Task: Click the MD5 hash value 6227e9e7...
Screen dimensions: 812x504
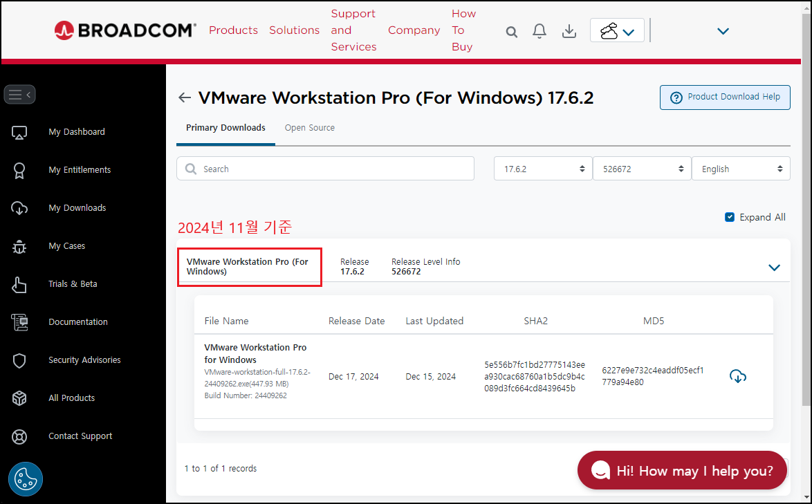Action: tap(652, 376)
